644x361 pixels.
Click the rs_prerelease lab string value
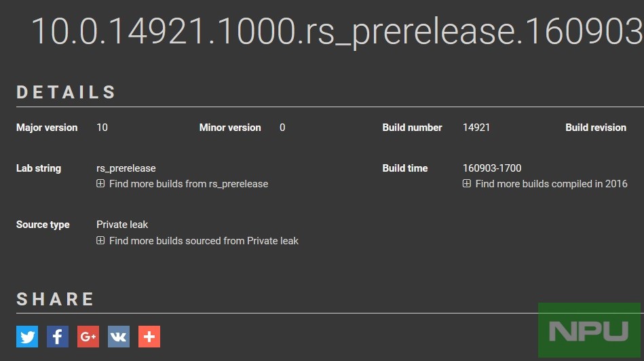click(126, 168)
